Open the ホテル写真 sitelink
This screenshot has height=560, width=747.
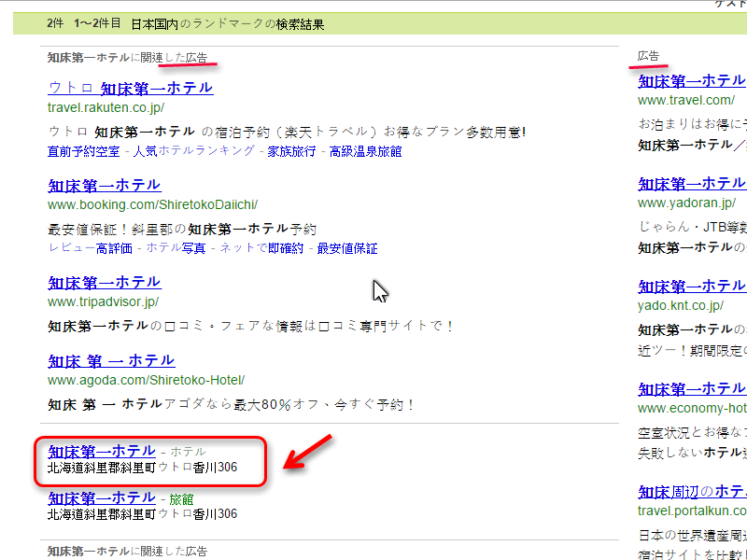(x=176, y=248)
